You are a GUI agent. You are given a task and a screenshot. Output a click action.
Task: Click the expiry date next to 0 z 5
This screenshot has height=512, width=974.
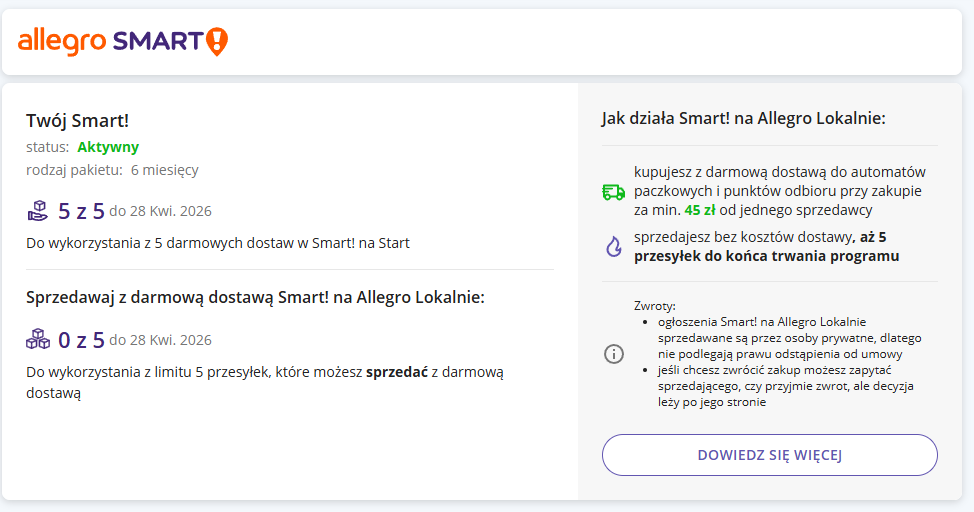[160, 340]
